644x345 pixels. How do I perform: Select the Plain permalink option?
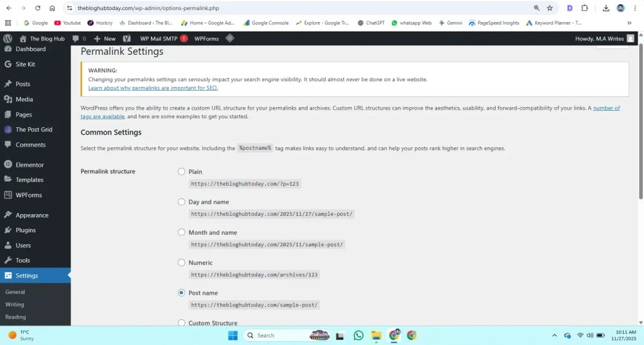pos(182,171)
